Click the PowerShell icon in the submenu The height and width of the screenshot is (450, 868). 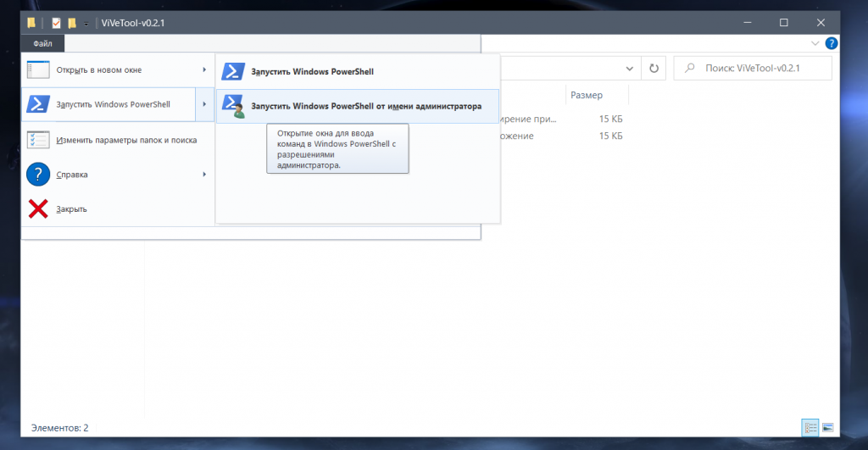point(233,71)
